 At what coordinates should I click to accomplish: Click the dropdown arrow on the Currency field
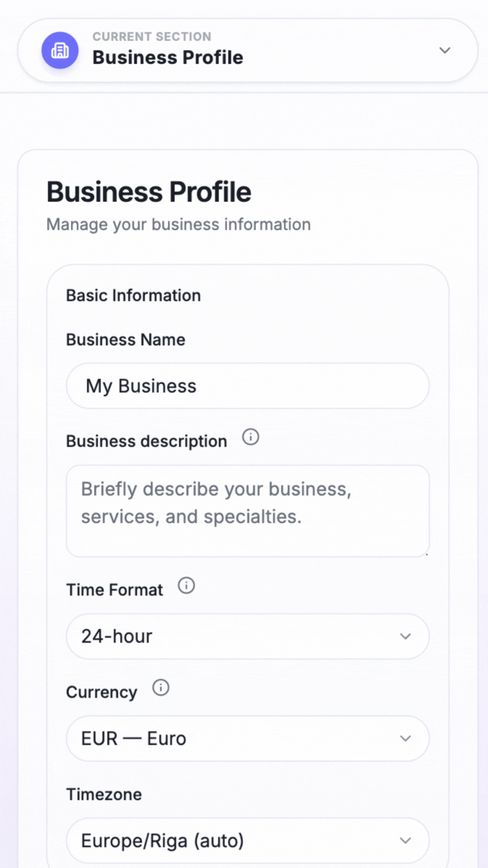[406, 738]
